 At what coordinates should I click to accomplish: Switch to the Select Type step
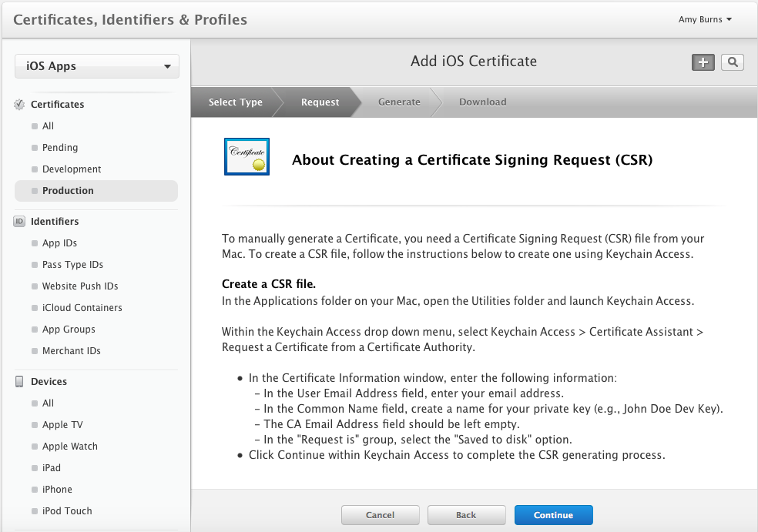236,102
